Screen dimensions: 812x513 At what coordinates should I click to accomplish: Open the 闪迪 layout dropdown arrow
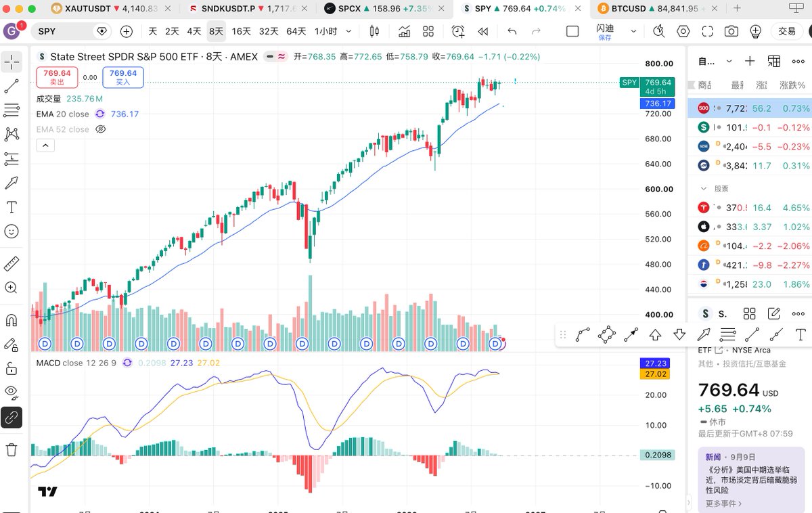634,32
